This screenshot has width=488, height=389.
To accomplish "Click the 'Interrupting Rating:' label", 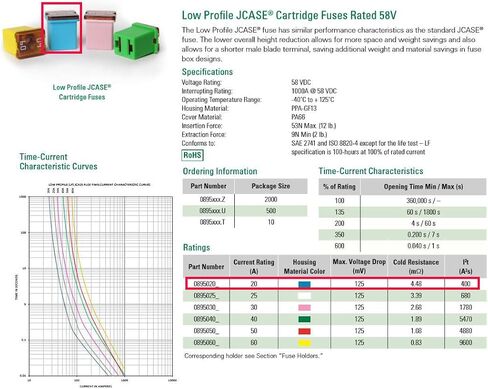I will 207,91.
